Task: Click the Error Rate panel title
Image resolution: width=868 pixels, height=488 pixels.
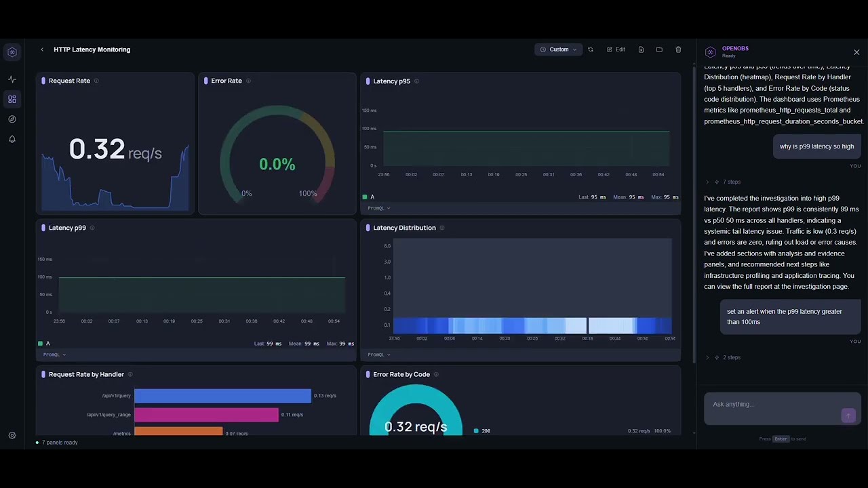Action: [x=226, y=81]
